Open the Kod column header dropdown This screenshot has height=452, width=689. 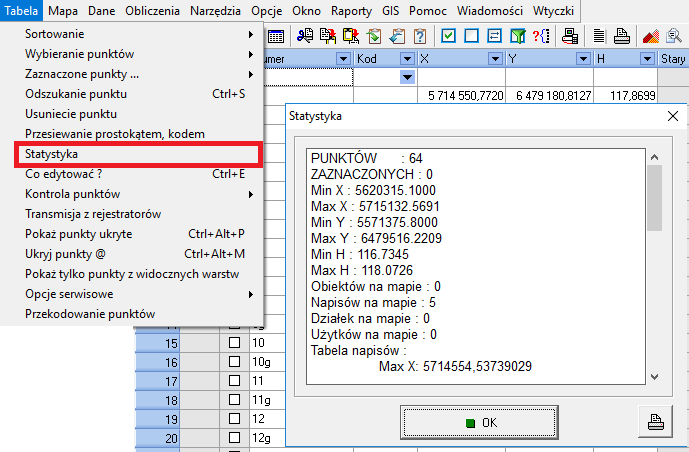pyautogui.click(x=407, y=59)
